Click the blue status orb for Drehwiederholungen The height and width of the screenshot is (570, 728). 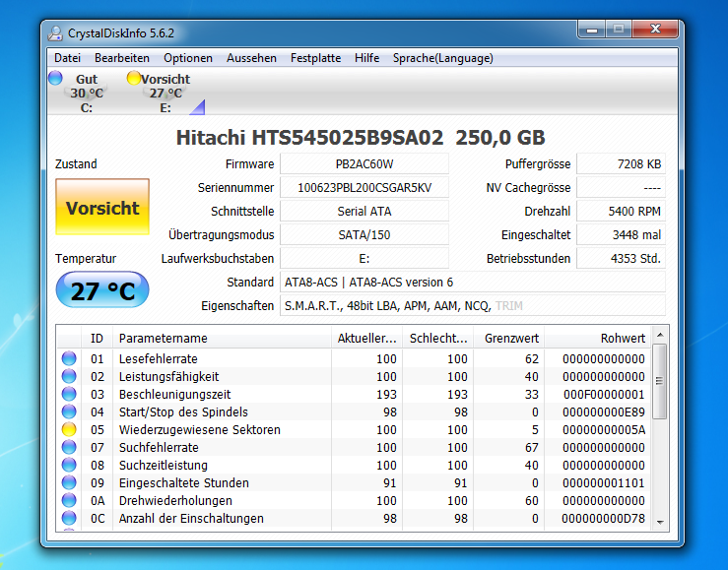(69, 500)
